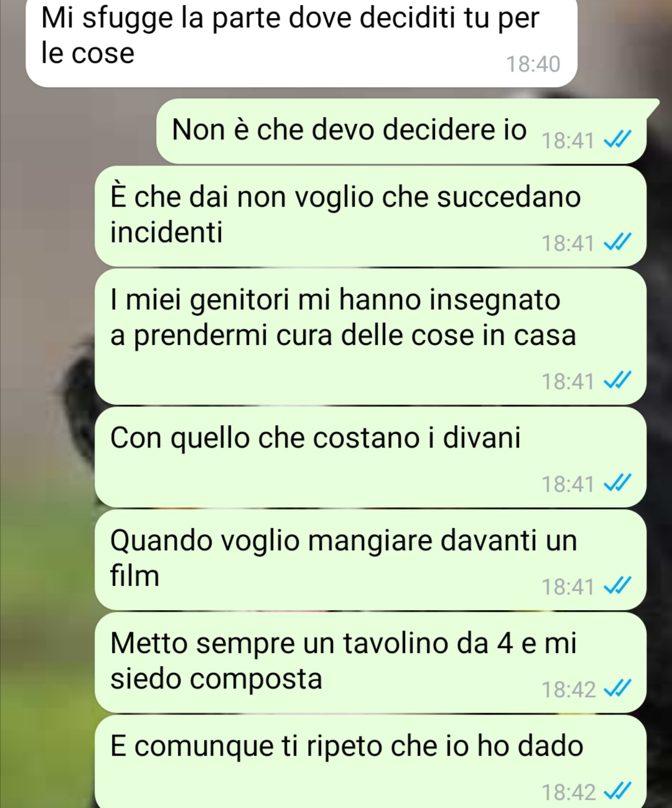The image size is (672, 808).
Task: Tap the 18:42 timestamp on the last message
Action: (x=568, y=792)
